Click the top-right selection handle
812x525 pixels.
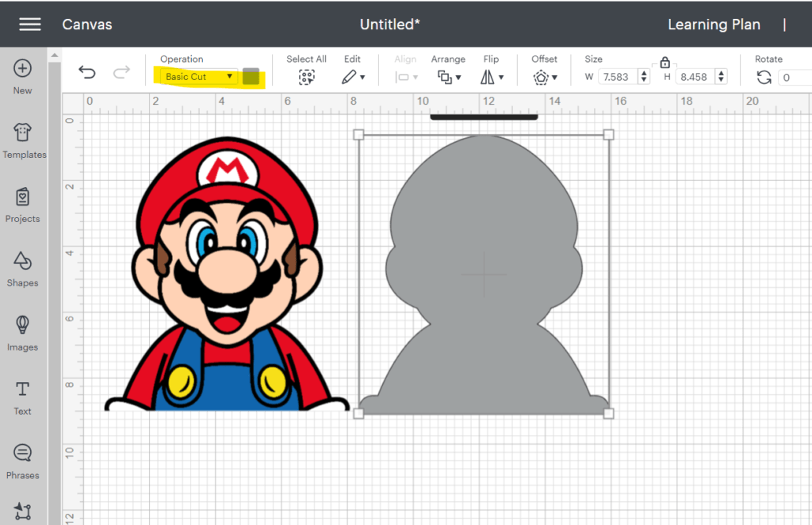click(x=608, y=135)
